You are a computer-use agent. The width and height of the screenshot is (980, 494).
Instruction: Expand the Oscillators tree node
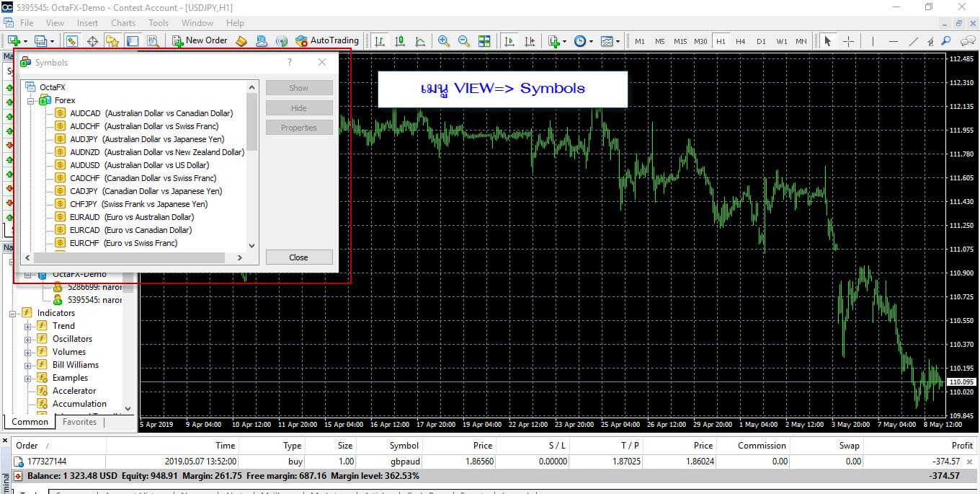(28, 339)
